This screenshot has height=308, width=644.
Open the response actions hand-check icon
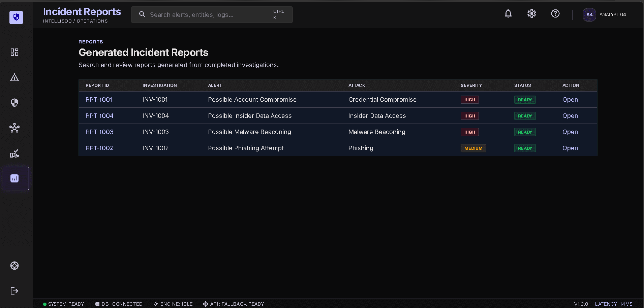tap(14, 153)
